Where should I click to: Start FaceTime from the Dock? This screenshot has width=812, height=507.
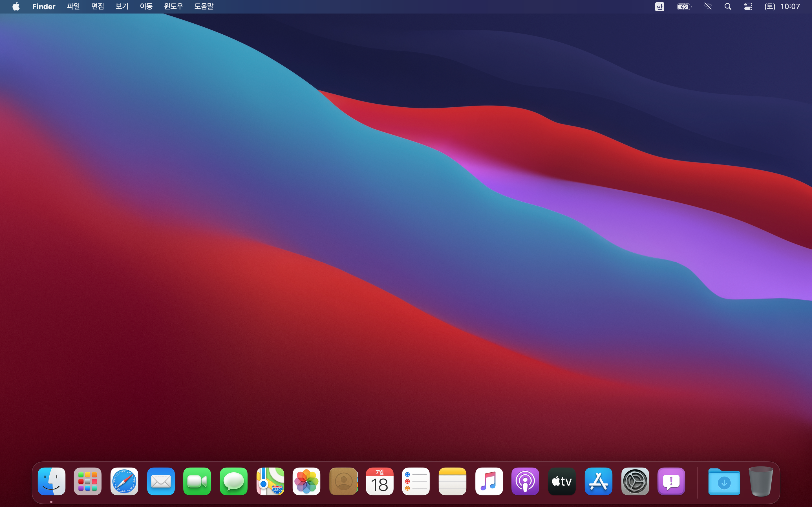pos(197,481)
